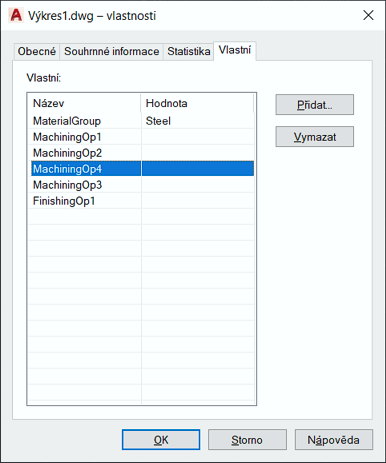Cancel the dialog with Storno
The width and height of the screenshot is (386, 463).
coord(247,440)
